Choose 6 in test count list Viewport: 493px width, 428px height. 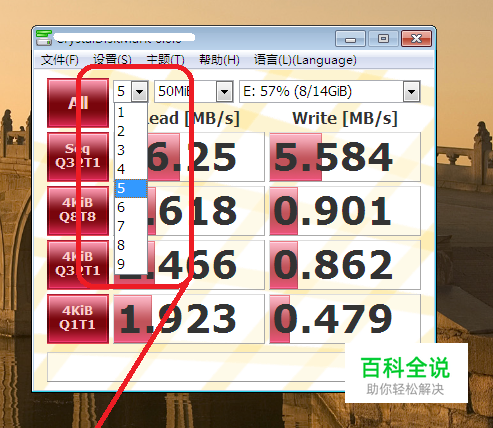tap(131, 207)
